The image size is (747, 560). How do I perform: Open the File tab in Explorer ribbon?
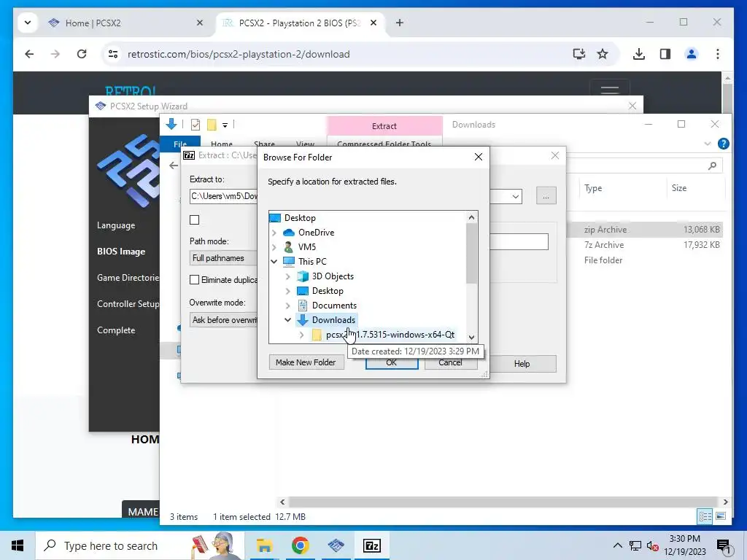(180, 144)
